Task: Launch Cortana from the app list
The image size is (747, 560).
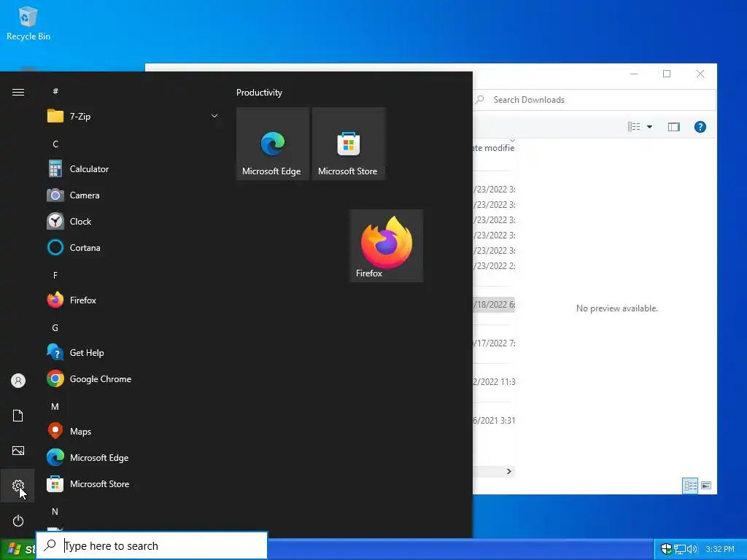Action: [133, 248]
